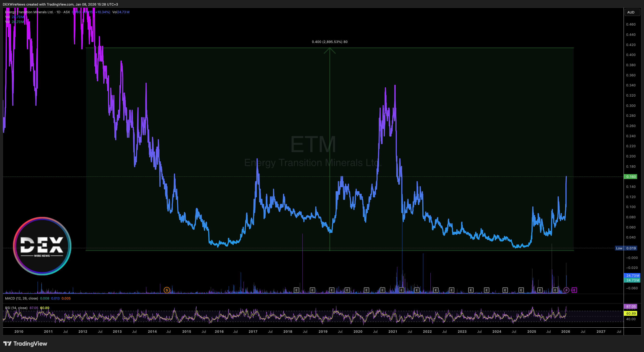The height and width of the screenshot is (352, 644).
Task: Click the earnings E marker below 2021
Action: coord(401,290)
